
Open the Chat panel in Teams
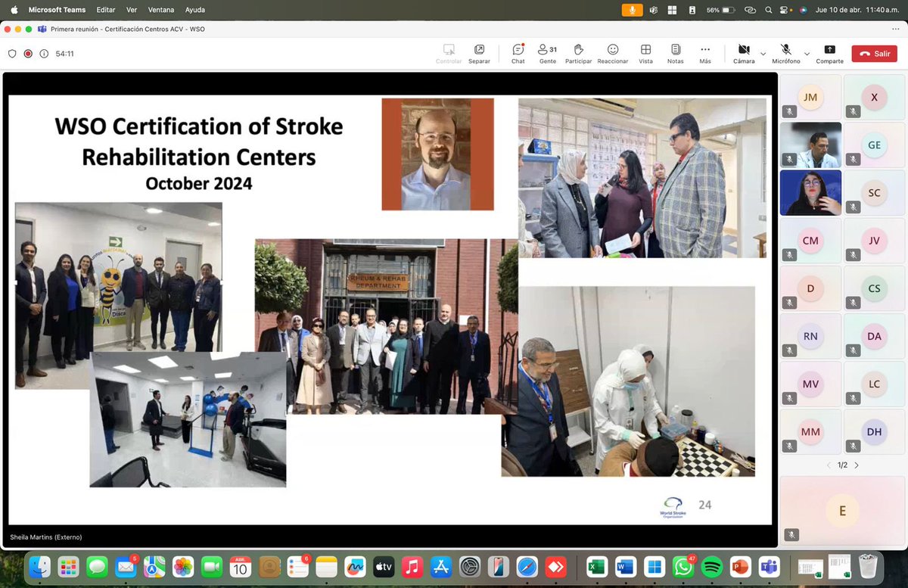pos(518,53)
